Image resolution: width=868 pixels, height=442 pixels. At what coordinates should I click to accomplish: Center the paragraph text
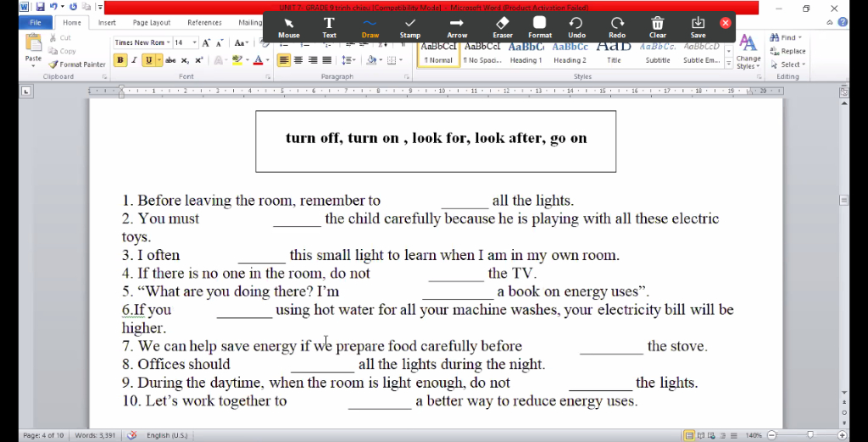(x=298, y=60)
